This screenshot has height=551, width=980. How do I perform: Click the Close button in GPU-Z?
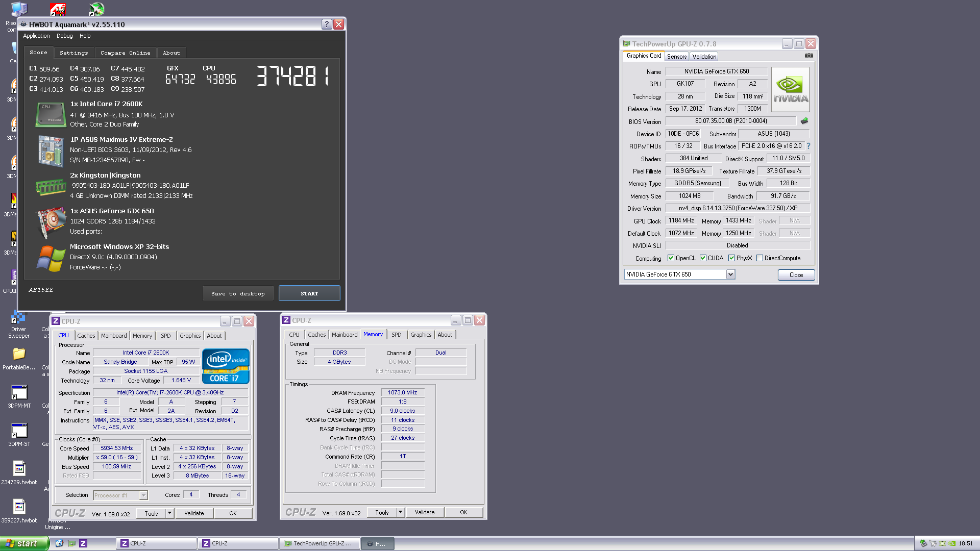pos(796,275)
